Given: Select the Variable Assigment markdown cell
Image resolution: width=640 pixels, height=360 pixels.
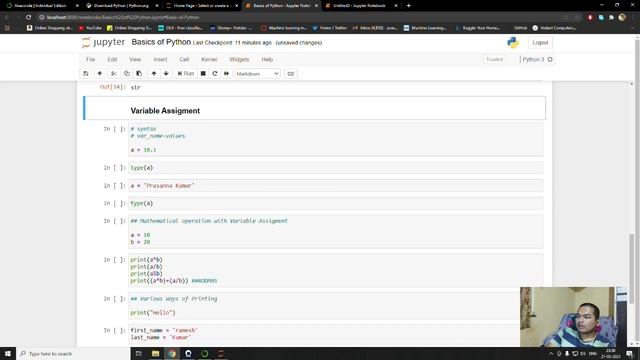Looking at the screenshot, I should point(314,108).
